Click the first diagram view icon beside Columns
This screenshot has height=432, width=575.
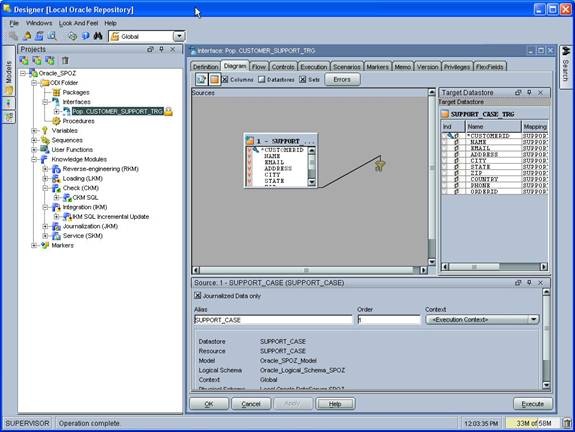click(201, 79)
